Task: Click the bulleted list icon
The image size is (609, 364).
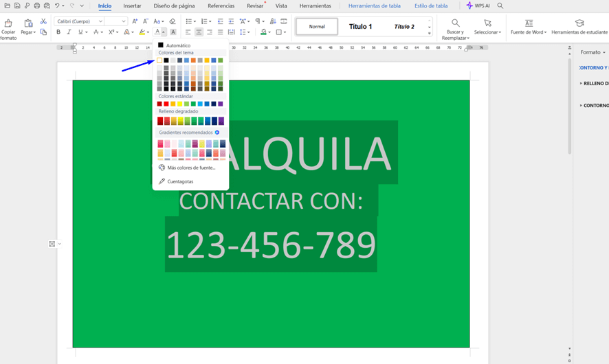Action: coord(189,21)
